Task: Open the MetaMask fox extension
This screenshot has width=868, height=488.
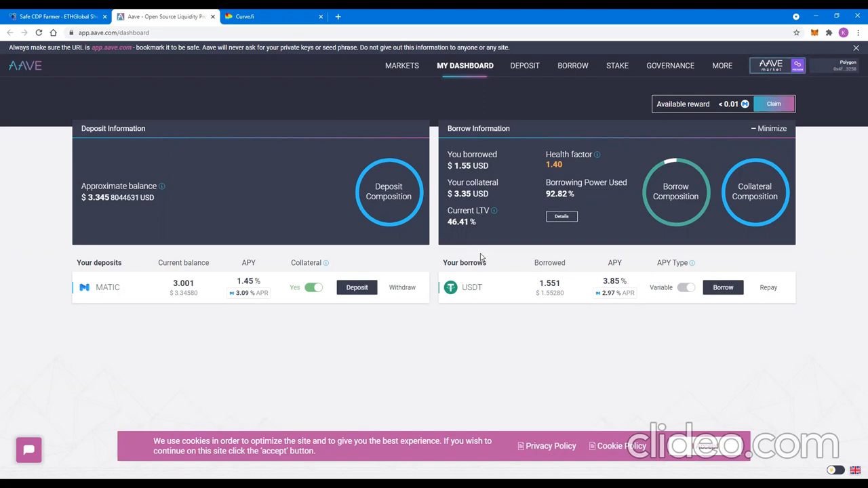Action: tap(814, 33)
